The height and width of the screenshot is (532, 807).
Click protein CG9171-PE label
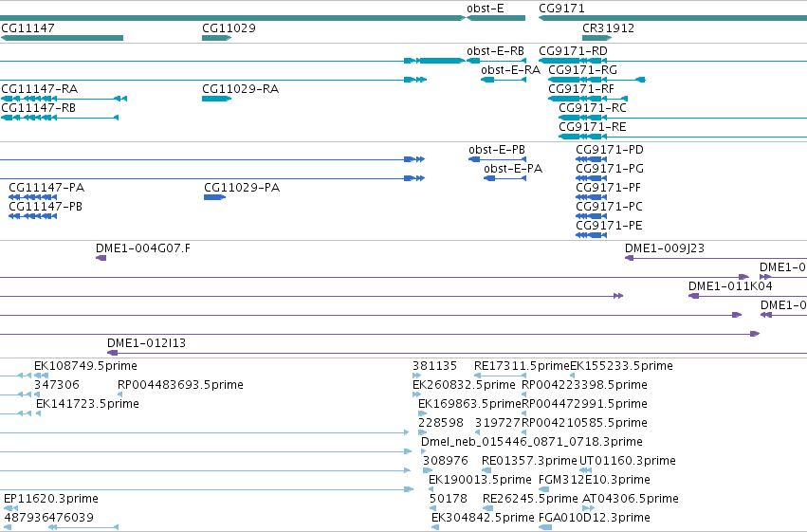pos(610,227)
